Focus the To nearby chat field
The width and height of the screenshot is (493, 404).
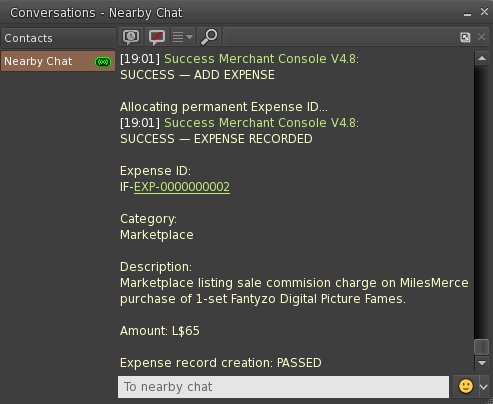(283, 387)
